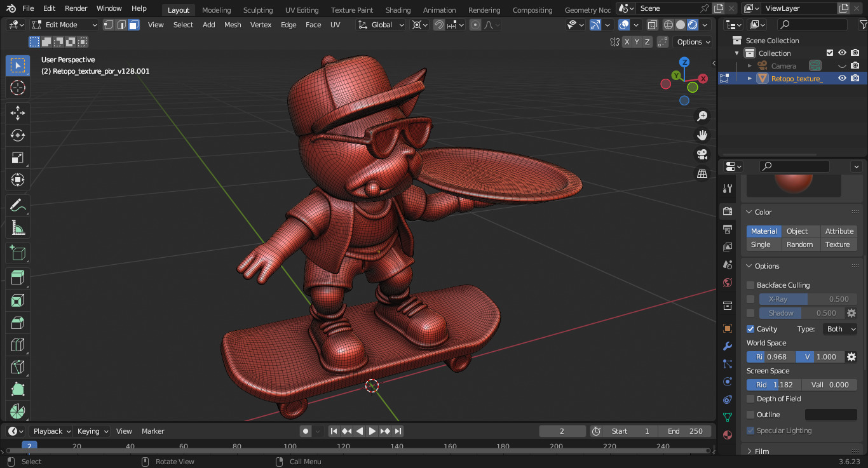Open the Mesh menu in viewport header

pyautogui.click(x=233, y=25)
